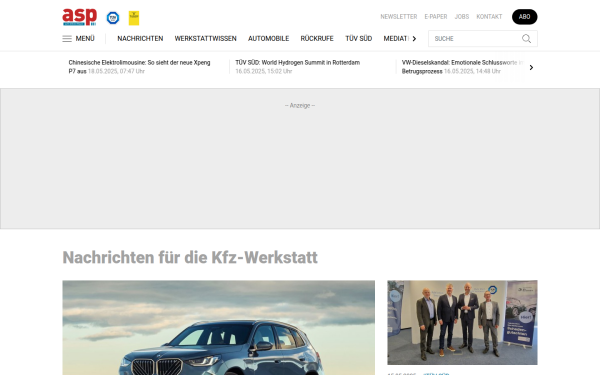Screen dimensions: 600x375
Task: Select the MEDIATHEK navigation item
Action: click(x=396, y=39)
